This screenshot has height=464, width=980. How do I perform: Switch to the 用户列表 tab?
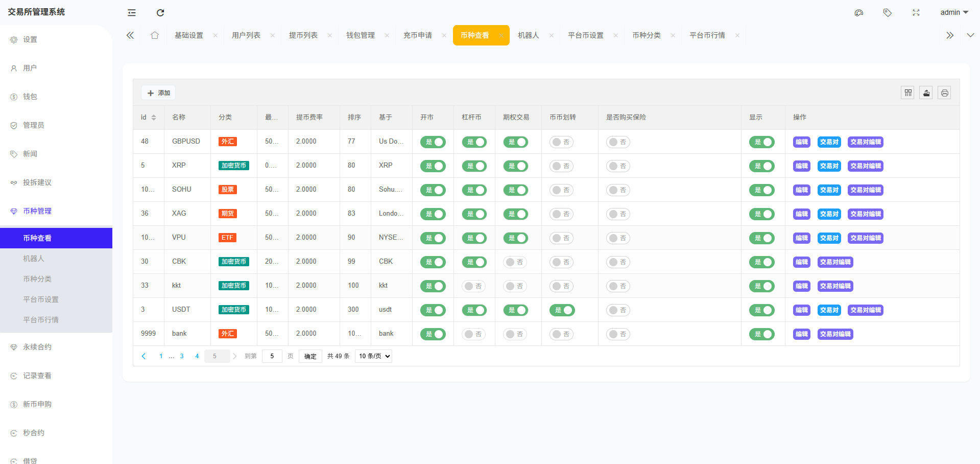pyautogui.click(x=246, y=35)
